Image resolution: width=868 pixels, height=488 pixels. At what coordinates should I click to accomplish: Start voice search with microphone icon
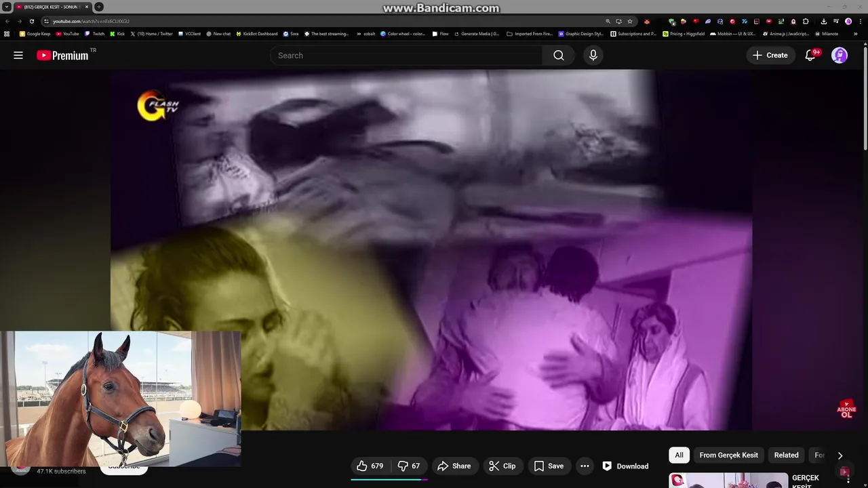593,56
